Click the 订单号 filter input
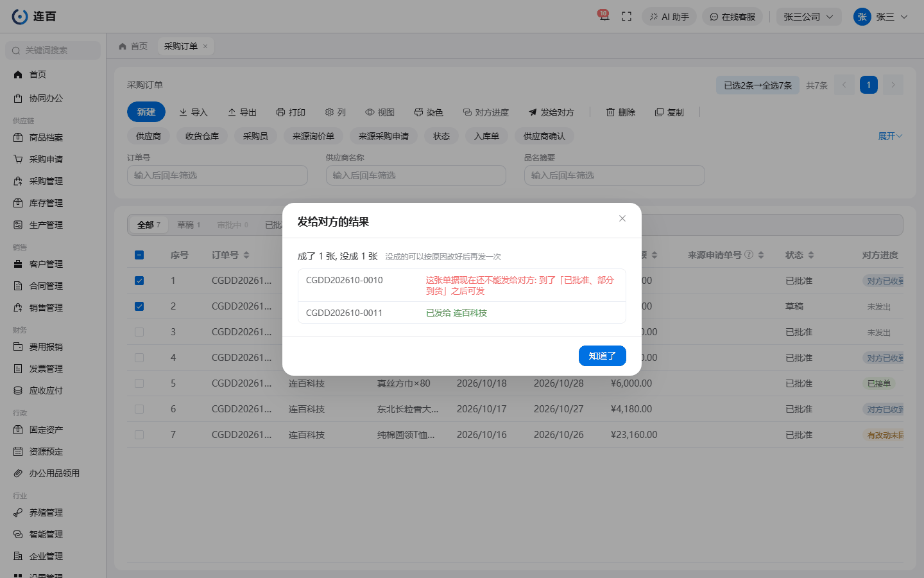Viewport: 924px width, 578px height. [x=218, y=175]
